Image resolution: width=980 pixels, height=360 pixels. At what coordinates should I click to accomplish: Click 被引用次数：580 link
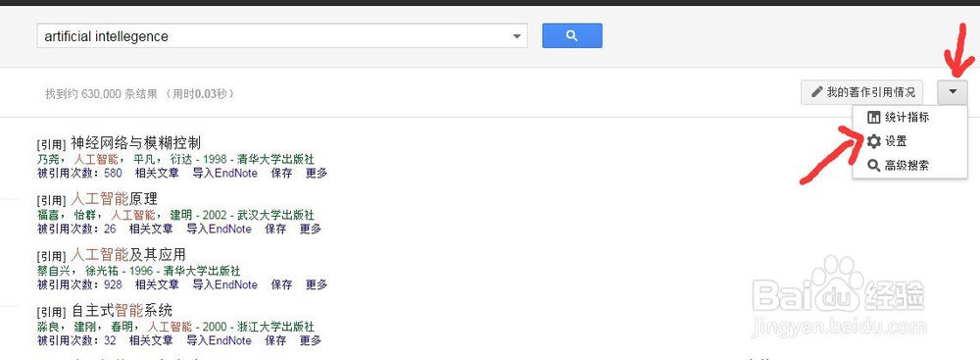pos(80,174)
